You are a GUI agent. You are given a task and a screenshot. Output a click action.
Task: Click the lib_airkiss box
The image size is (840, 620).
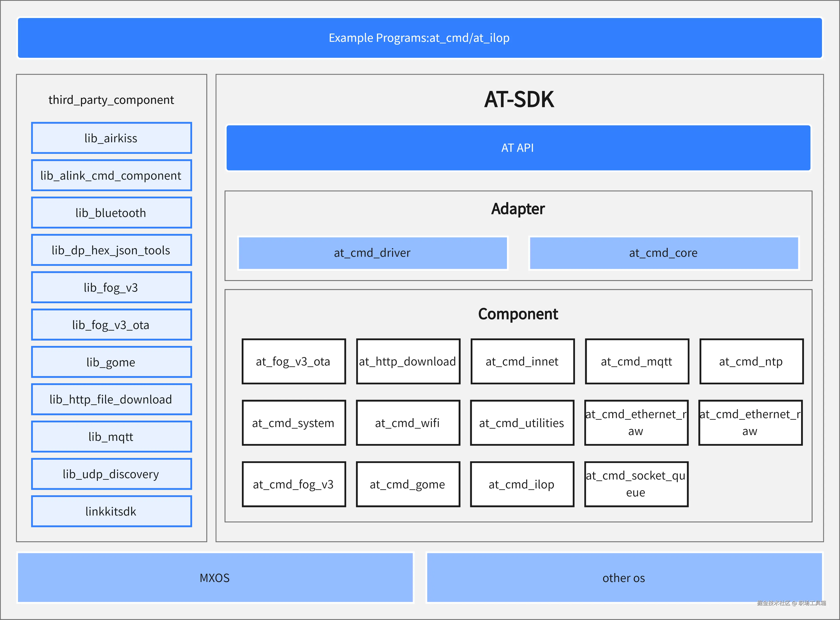point(111,138)
